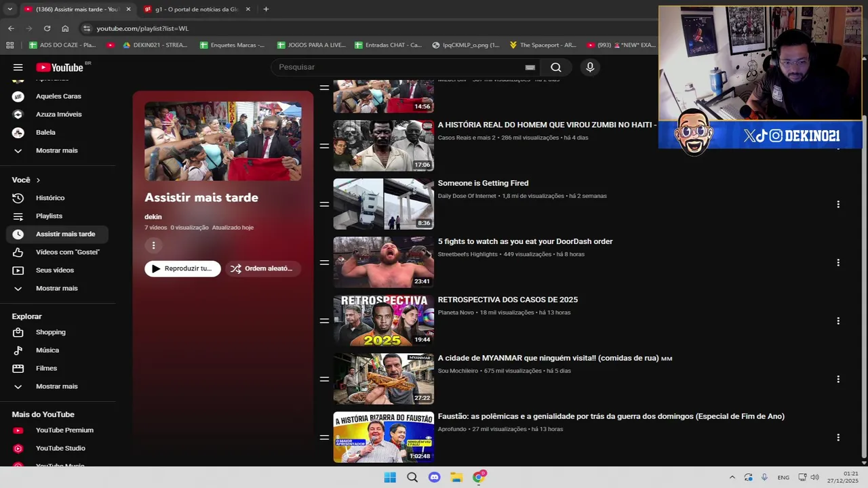Open Histórico in the sidebar
The width and height of the screenshot is (868, 488).
[58, 198]
